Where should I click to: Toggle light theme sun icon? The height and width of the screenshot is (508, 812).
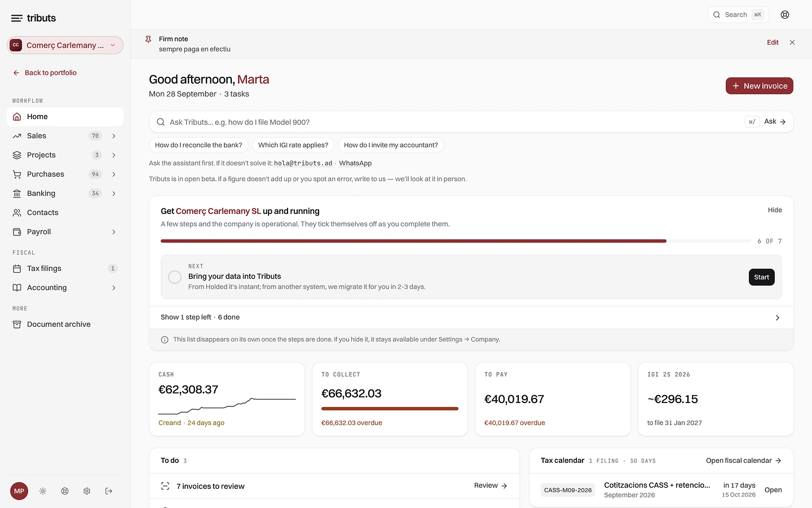43,491
